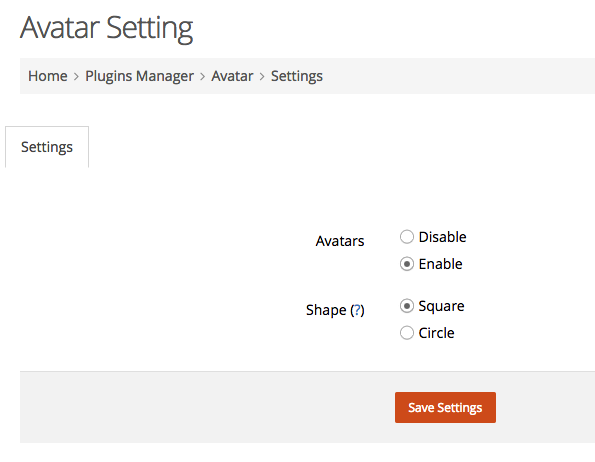The height and width of the screenshot is (462, 595).
Task: Click the Avatar Setting page heading
Action: pyautogui.click(x=107, y=28)
